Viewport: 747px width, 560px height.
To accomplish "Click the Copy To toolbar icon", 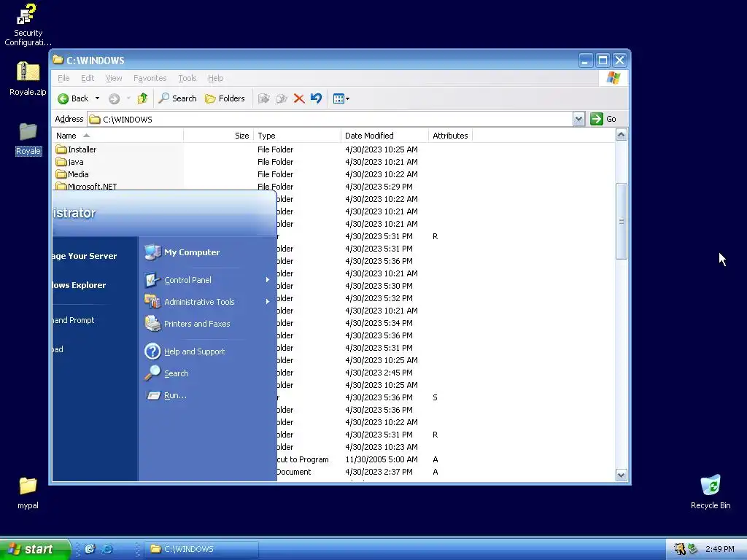I will pos(282,98).
